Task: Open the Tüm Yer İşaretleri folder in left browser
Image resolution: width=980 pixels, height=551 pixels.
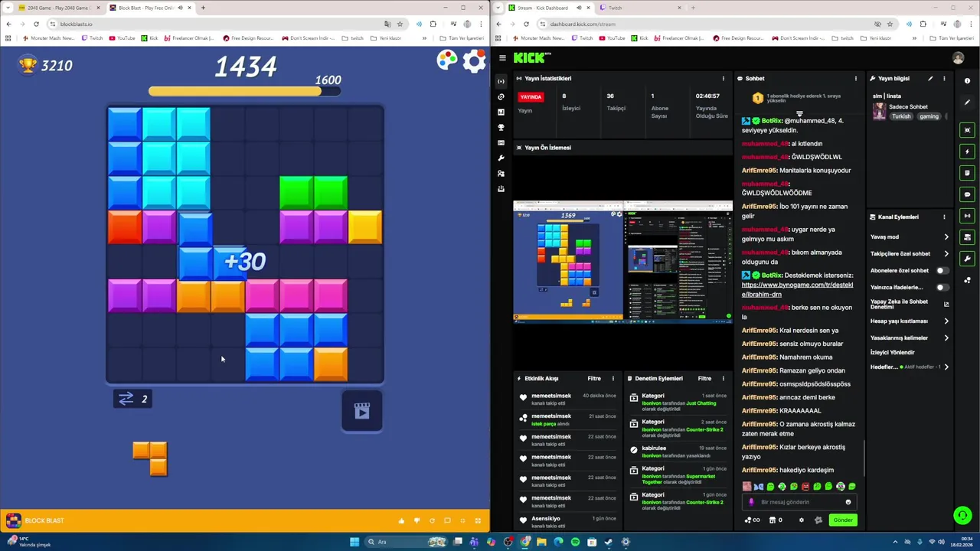Action: (462, 37)
